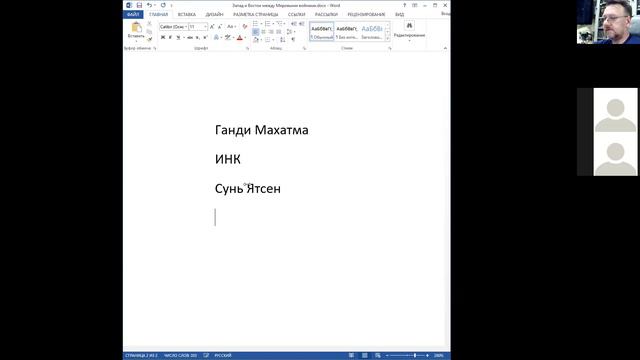Center the paragraph text

click(x=263, y=32)
